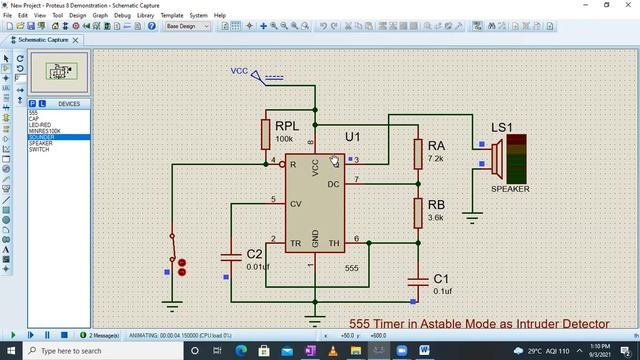Click the P pick devices button
Viewport: 640px width, 360px height.
pos(32,104)
